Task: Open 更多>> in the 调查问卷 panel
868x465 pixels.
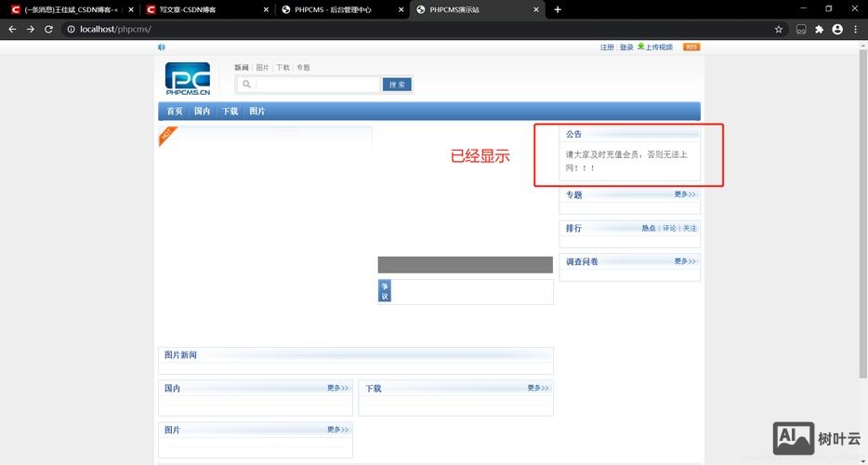Action: [685, 261]
